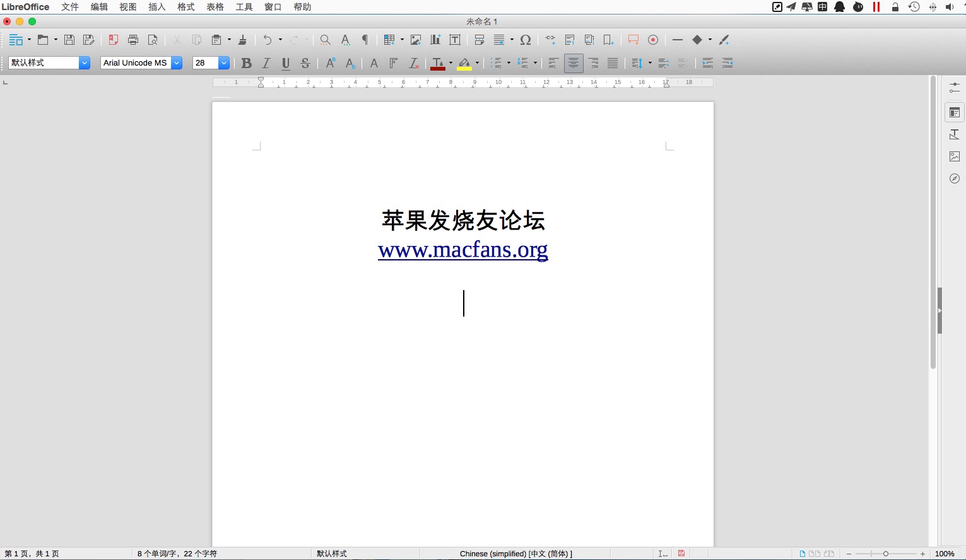Expand highlighting color dropdown arrow
Image resolution: width=966 pixels, height=560 pixels.
477,62
